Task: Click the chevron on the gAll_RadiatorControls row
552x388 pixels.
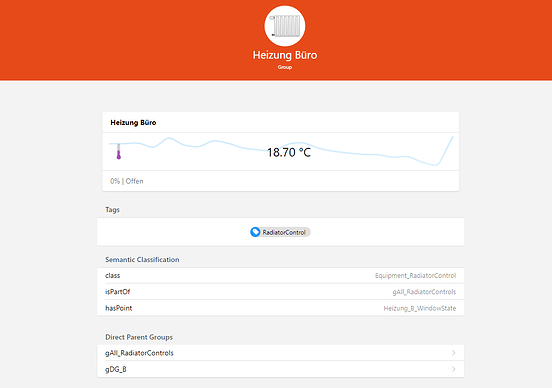Action: pos(453,353)
